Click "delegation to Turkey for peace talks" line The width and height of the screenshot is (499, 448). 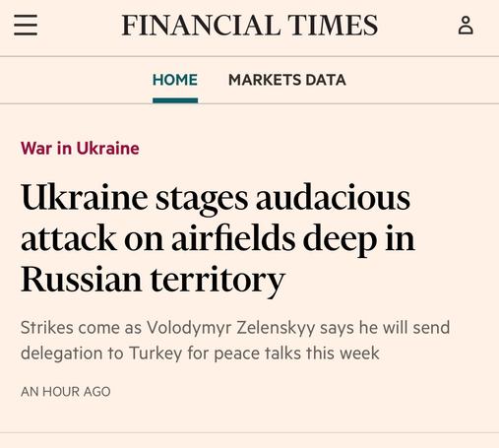pos(160,353)
